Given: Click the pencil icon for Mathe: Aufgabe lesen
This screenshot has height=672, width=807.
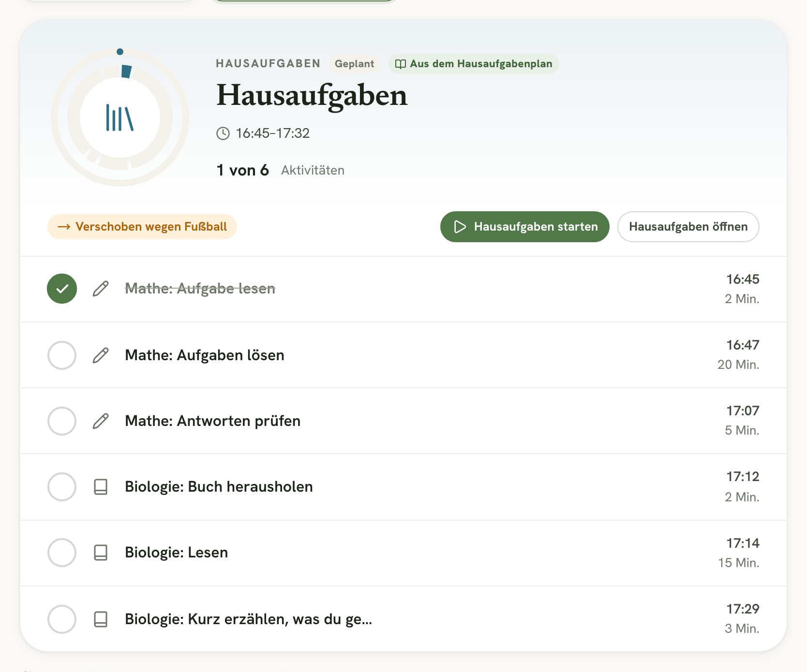Looking at the screenshot, I should [x=101, y=289].
